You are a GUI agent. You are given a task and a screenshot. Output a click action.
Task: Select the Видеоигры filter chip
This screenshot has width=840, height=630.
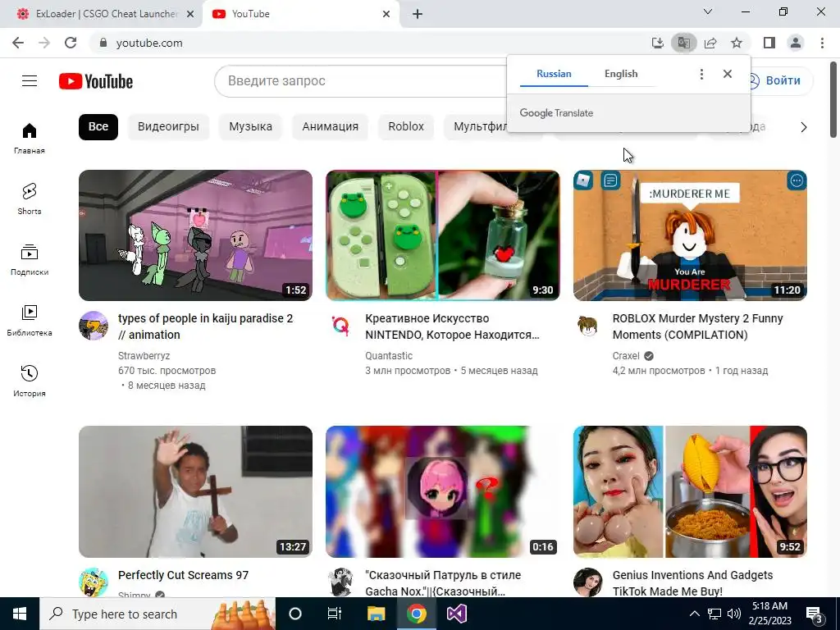click(x=168, y=126)
